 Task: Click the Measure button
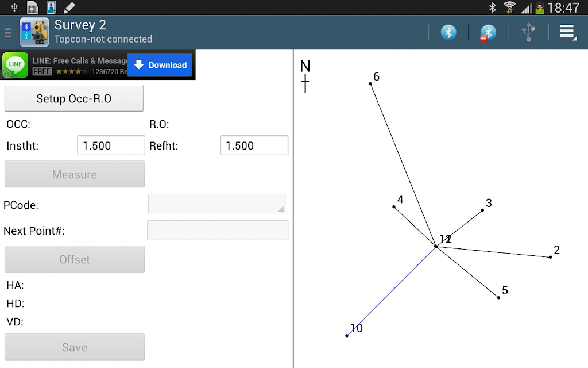coord(74,174)
